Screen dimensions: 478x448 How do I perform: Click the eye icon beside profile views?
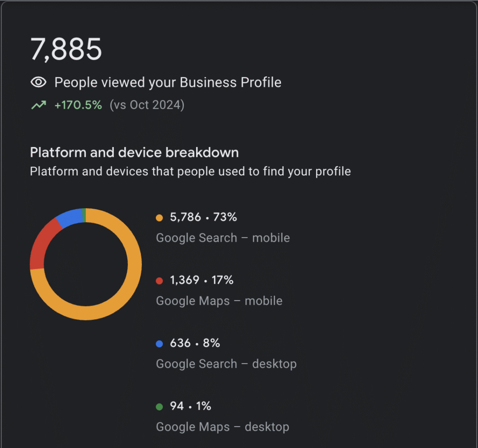point(38,83)
